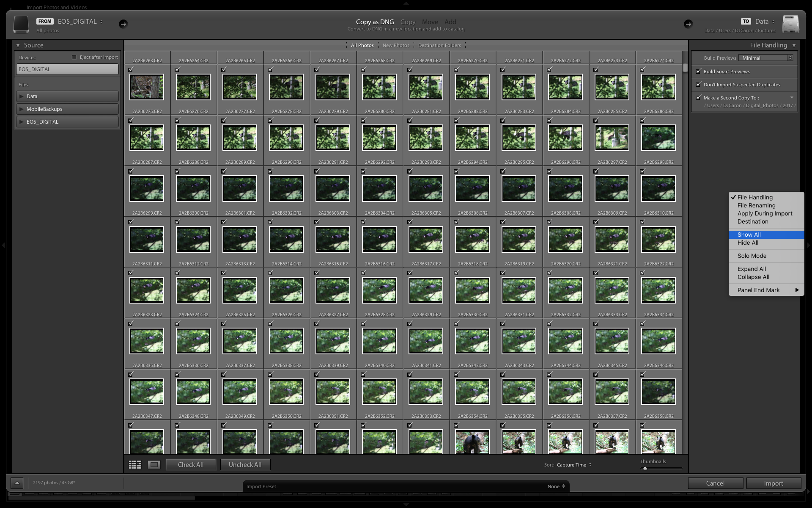Image resolution: width=812 pixels, height=508 pixels.
Task: Click the Check All button
Action: tap(191, 465)
